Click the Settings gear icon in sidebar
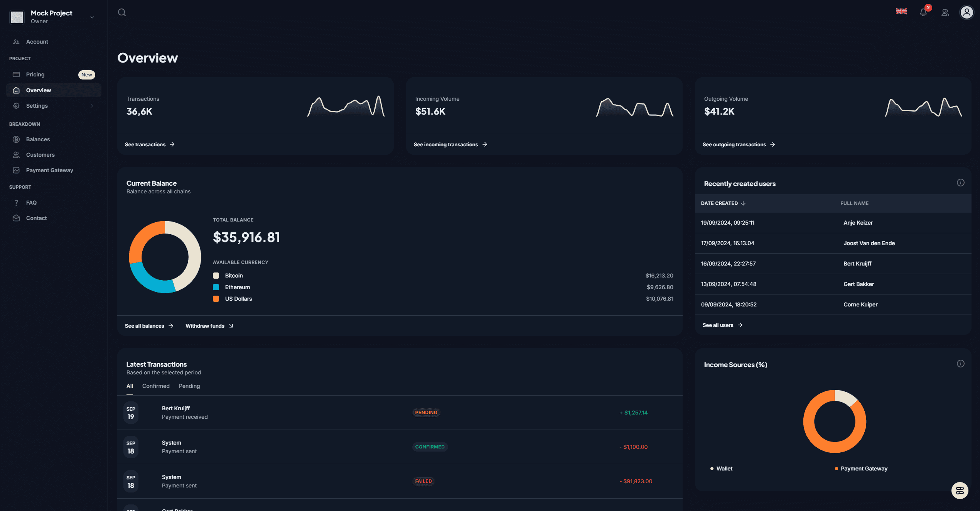This screenshot has height=511, width=980. pyautogui.click(x=16, y=106)
